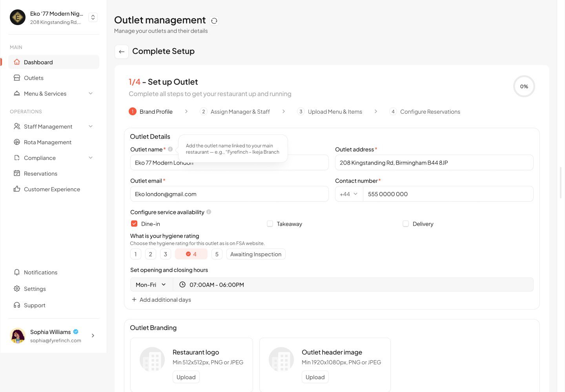The width and height of the screenshot is (565, 392).
Task: Go to Upload Menu & Items step
Action: click(x=330, y=112)
